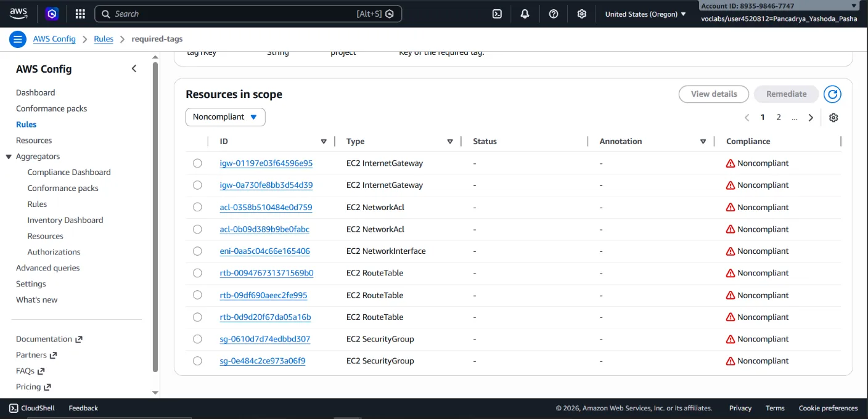Open top-level Conformance packs nav item
The width and height of the screenshot is (868, 419).
(x=52, y=108)
